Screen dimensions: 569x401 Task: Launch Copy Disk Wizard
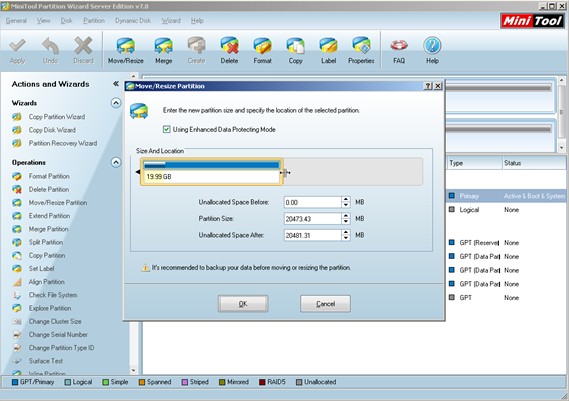tap(52, 130)
